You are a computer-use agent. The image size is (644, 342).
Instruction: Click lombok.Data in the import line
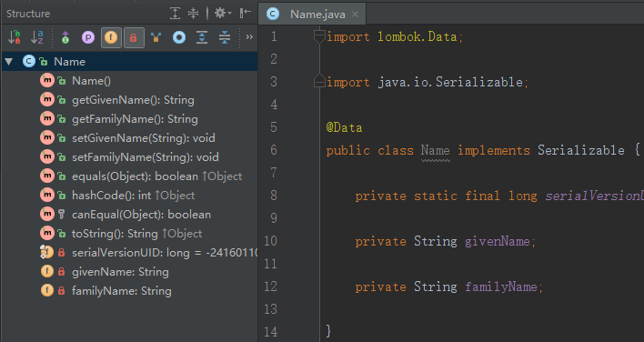418,36
